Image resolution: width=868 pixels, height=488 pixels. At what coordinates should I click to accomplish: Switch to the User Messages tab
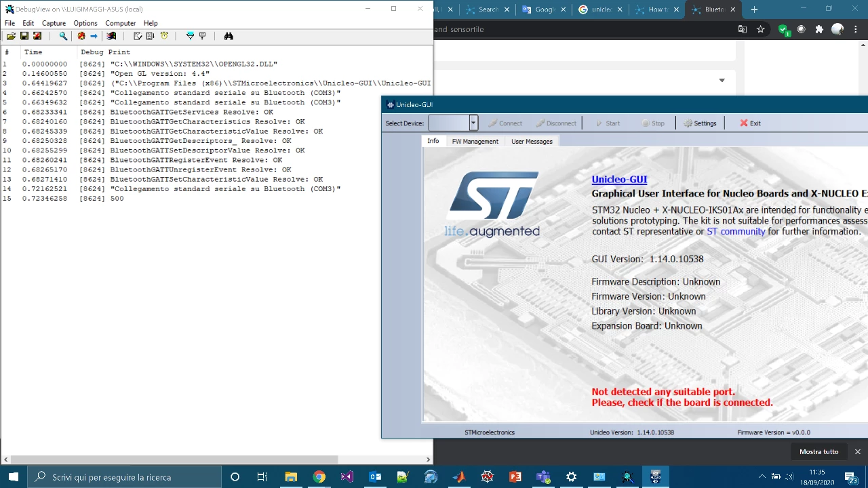tap(532, 141)
